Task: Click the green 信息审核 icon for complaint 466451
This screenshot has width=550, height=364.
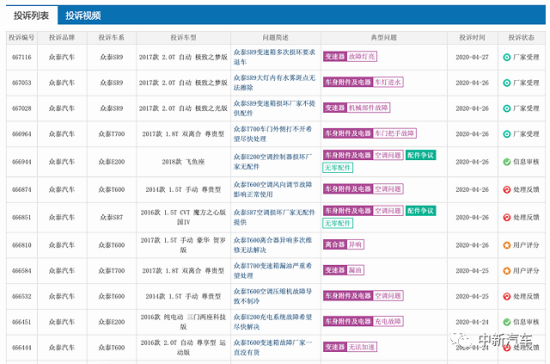Action: (507, 322)
